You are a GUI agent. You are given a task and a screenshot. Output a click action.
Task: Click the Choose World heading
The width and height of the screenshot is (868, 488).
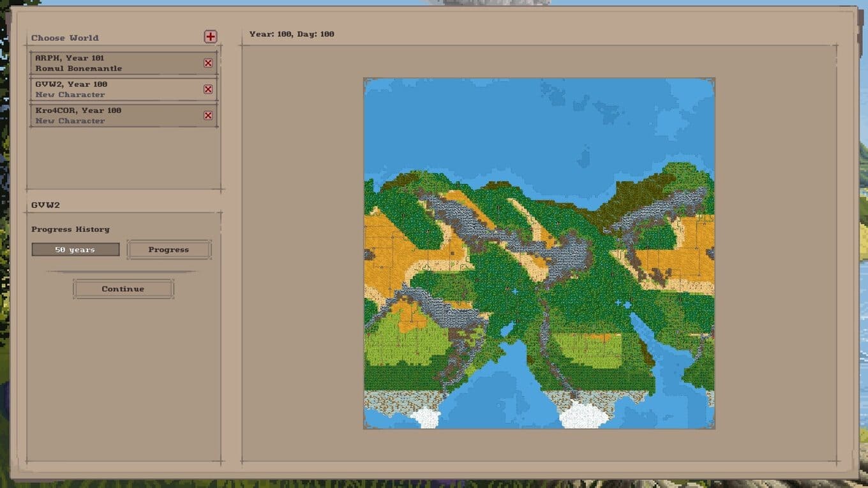65,38
